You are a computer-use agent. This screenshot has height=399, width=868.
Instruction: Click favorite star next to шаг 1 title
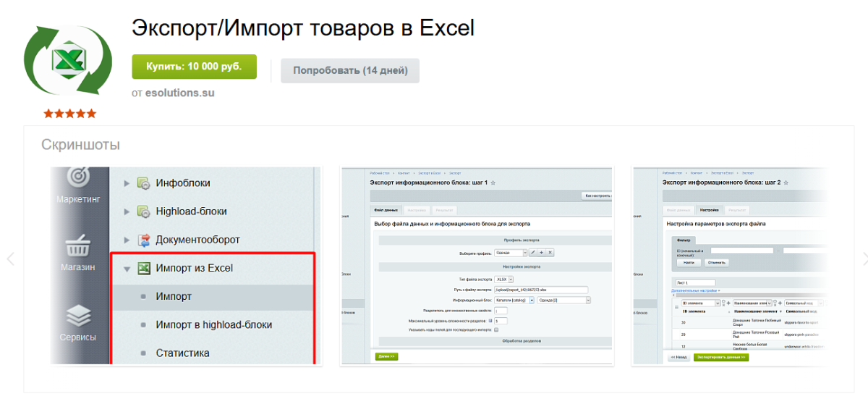pyautogui.click(x=493, y=183)
